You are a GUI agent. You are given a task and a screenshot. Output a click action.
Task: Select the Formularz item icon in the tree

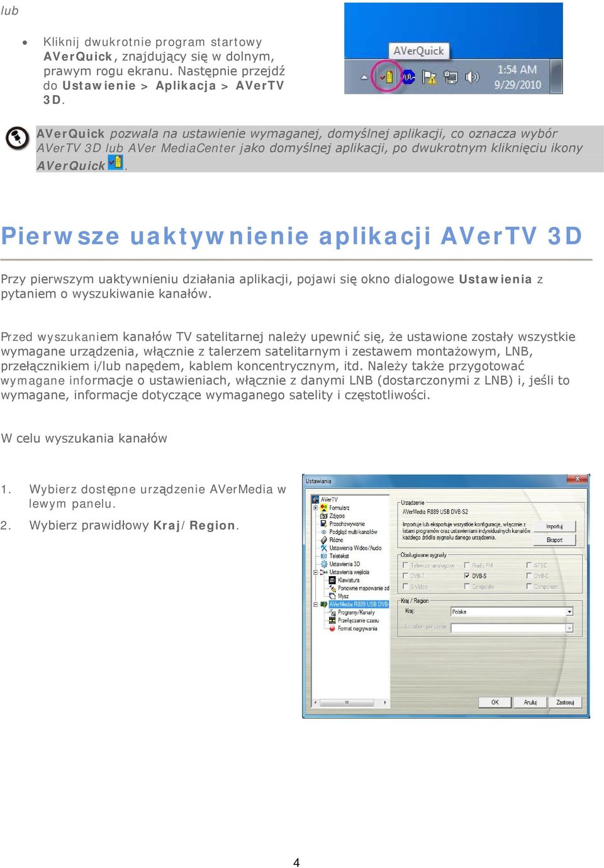tap(323, 508)
